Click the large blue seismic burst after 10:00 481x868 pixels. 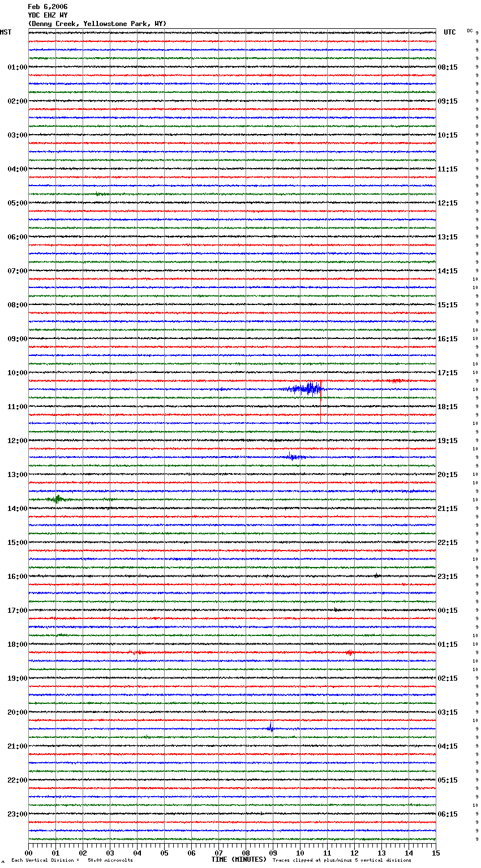click(x=305, y=389)
